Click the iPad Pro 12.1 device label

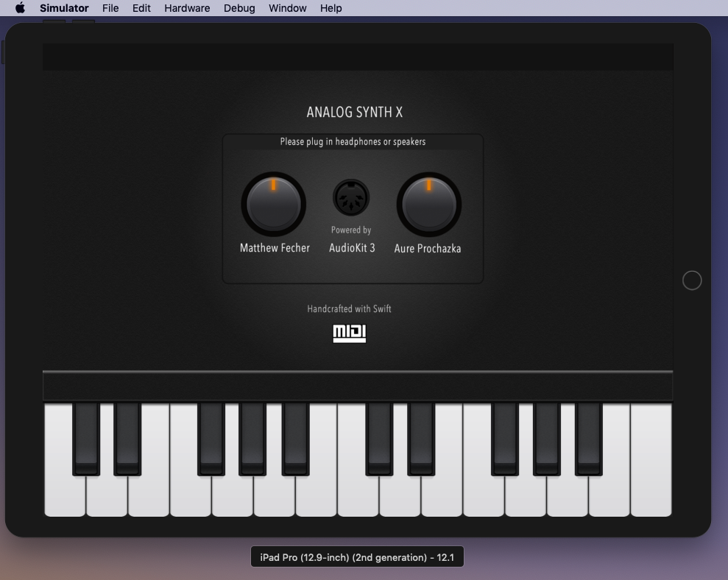357,556
